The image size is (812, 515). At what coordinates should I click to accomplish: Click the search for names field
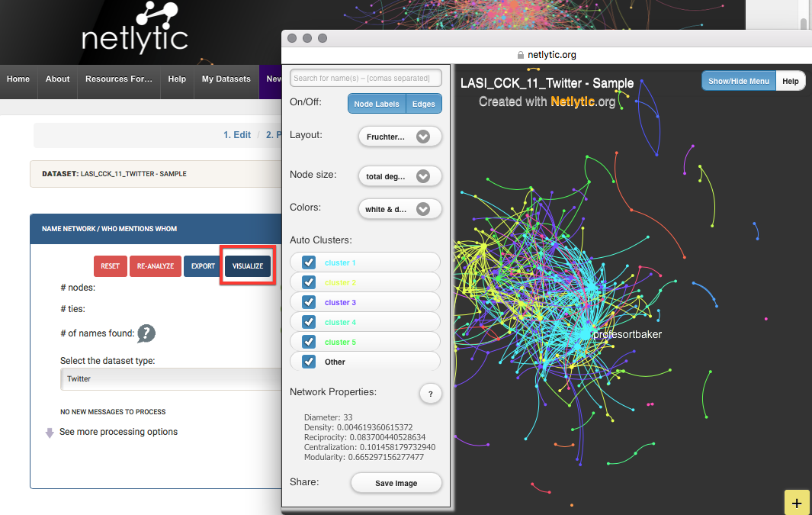click(365, 78)
